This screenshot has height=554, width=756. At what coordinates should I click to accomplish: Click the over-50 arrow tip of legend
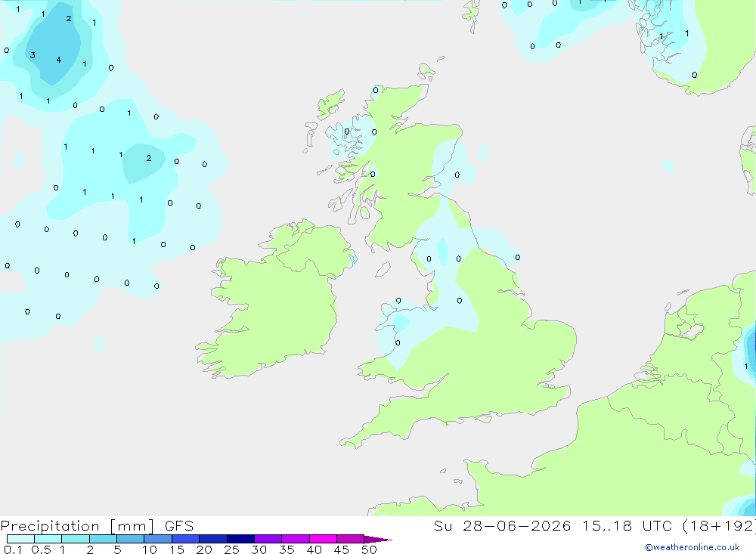(377, 540)
